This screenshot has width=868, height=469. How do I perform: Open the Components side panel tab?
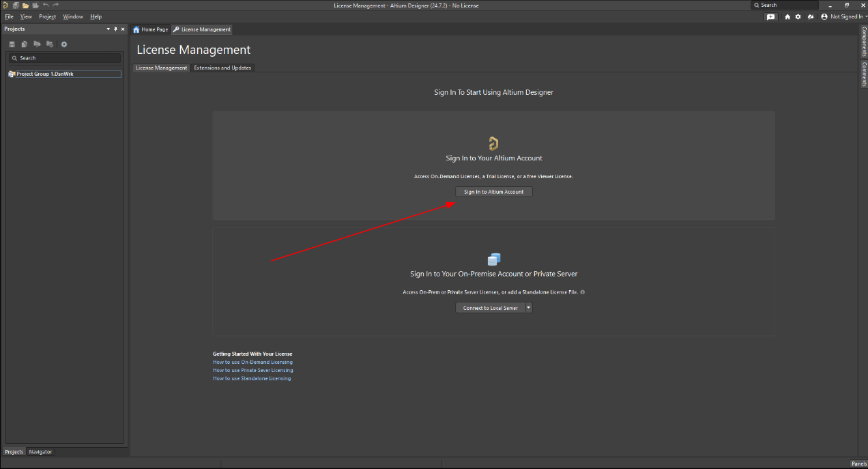(x=864, y=41)
